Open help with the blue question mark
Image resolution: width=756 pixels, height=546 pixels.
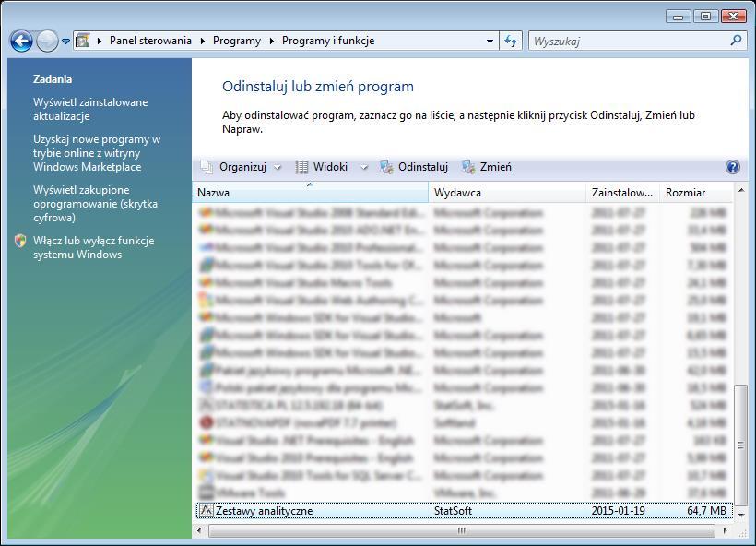(733, 167)
